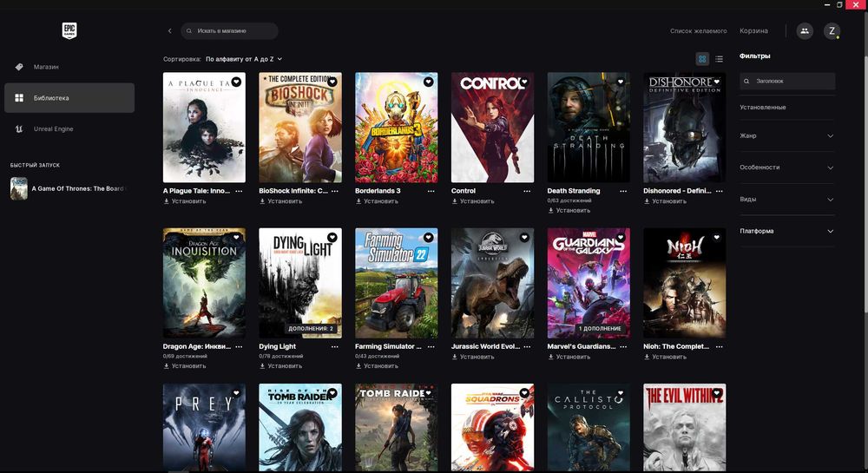Switch to list view layout
The image size is (868, 473).
719,59
